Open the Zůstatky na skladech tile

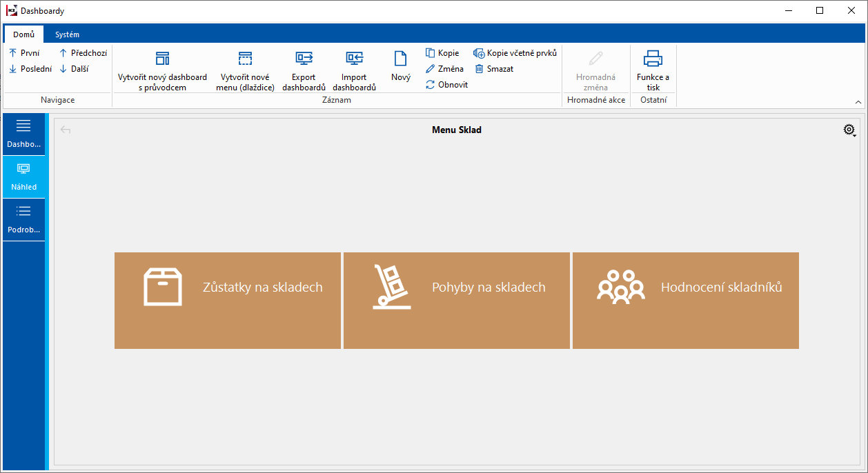228,301
